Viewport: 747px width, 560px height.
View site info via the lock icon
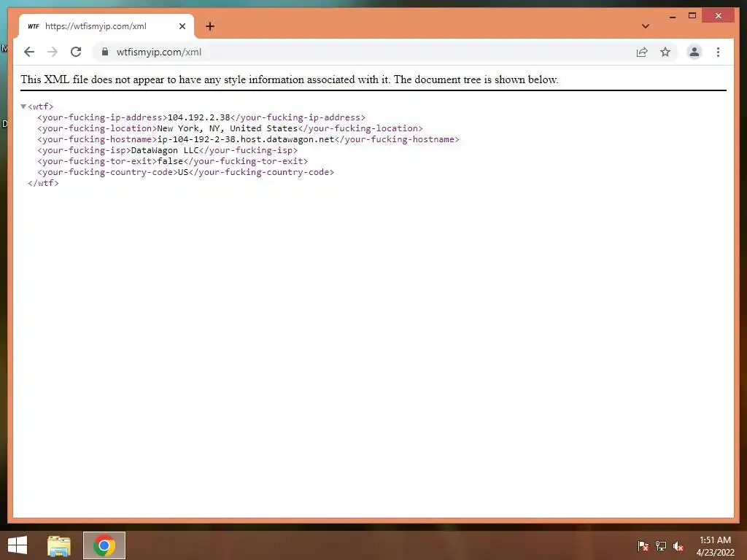pos(105,52)
